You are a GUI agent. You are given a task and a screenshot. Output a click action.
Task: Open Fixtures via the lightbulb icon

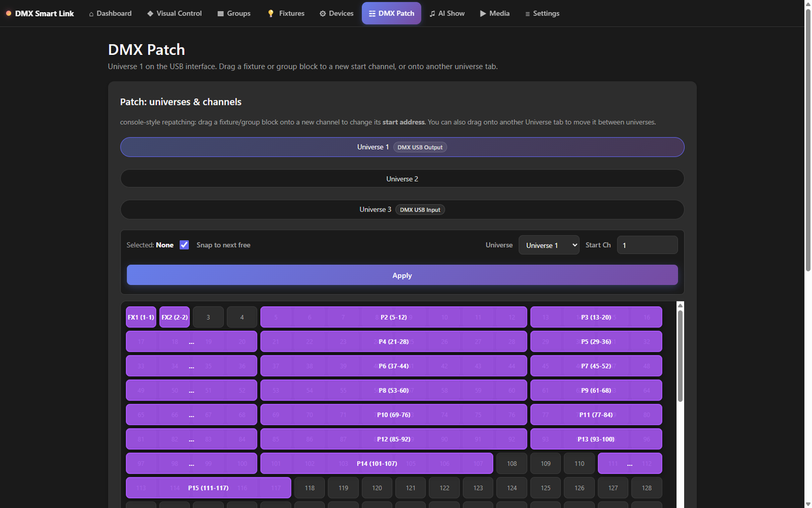point(271,14)
